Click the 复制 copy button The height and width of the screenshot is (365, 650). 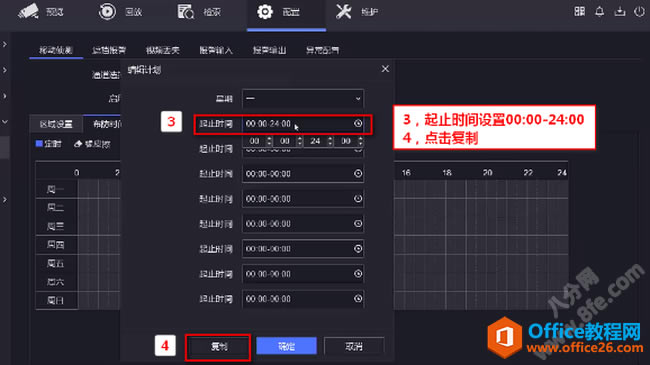pos(218,346)
